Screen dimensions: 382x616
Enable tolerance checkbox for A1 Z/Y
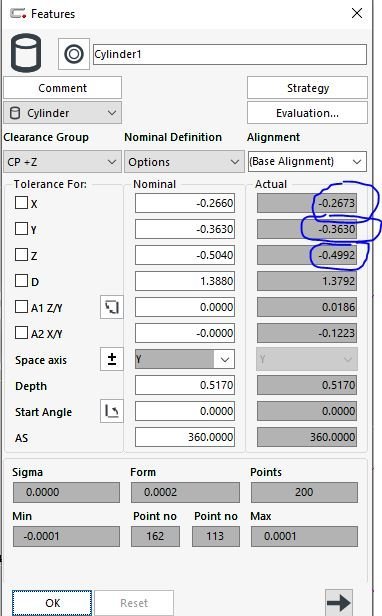click(21, 306)
